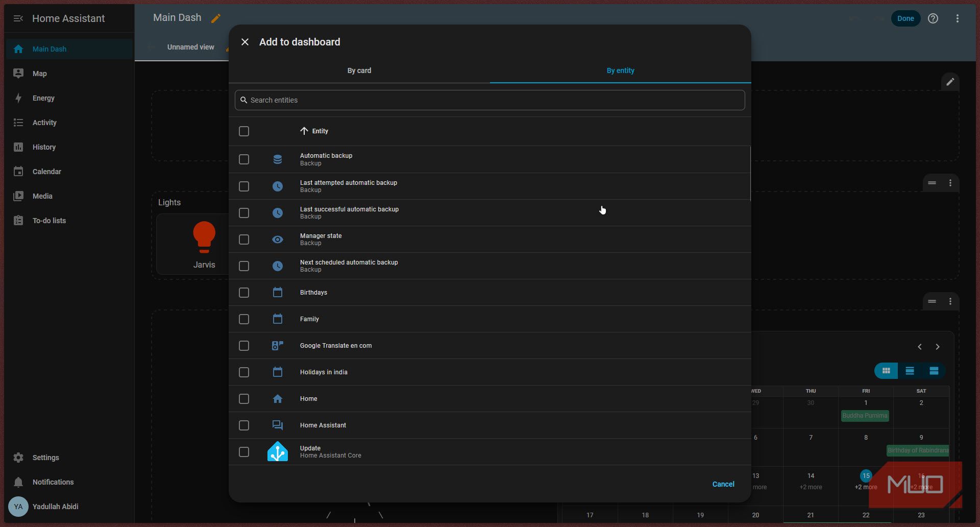
Task: Click the Done button
Action: tap(905, 18)
